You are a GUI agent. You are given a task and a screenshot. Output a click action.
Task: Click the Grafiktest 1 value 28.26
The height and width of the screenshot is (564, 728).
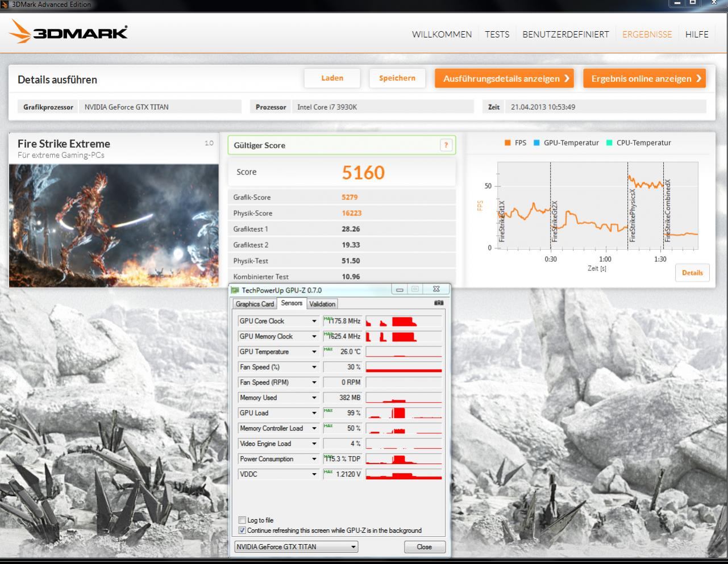point(351,229)
